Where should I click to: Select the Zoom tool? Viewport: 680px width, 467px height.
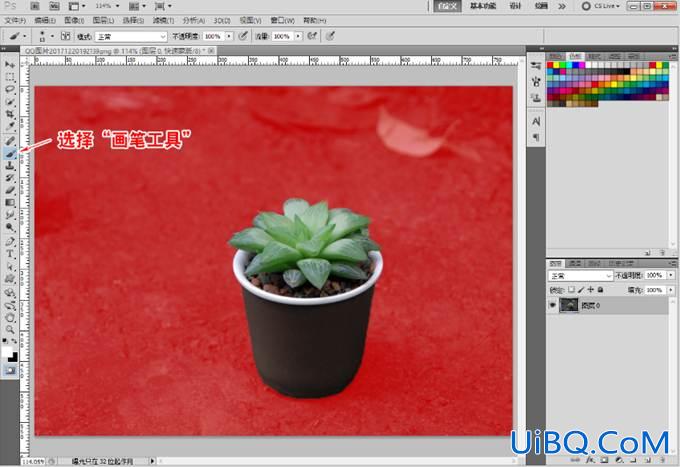[x=10, y=330]
